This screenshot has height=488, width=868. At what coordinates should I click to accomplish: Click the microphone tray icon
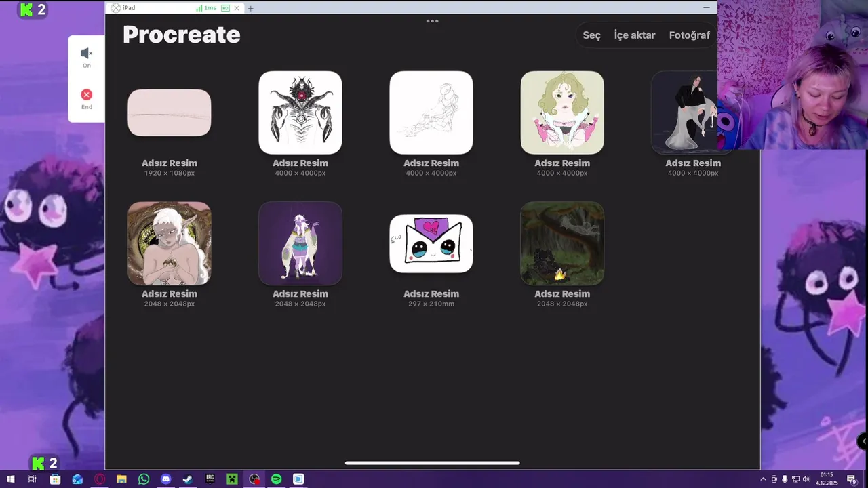tap(785, 479)
